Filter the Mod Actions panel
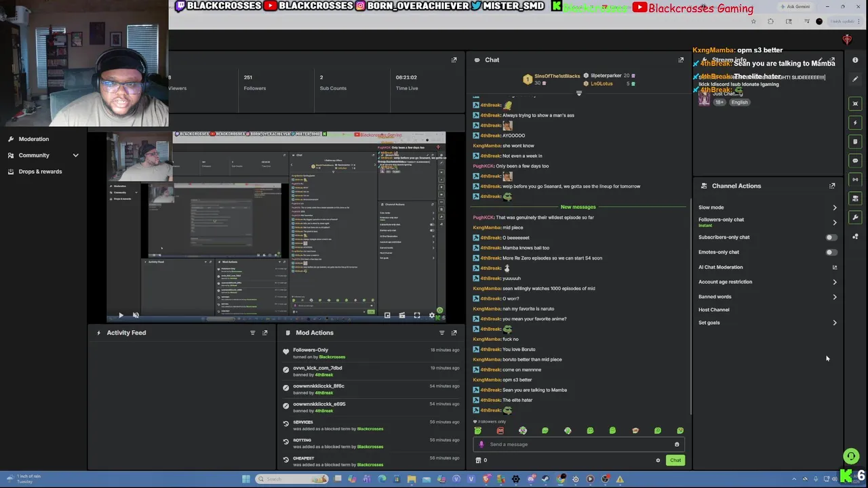The height and width of the screenshot is (488, 868). pyautogui.click(x=442, y=333)
